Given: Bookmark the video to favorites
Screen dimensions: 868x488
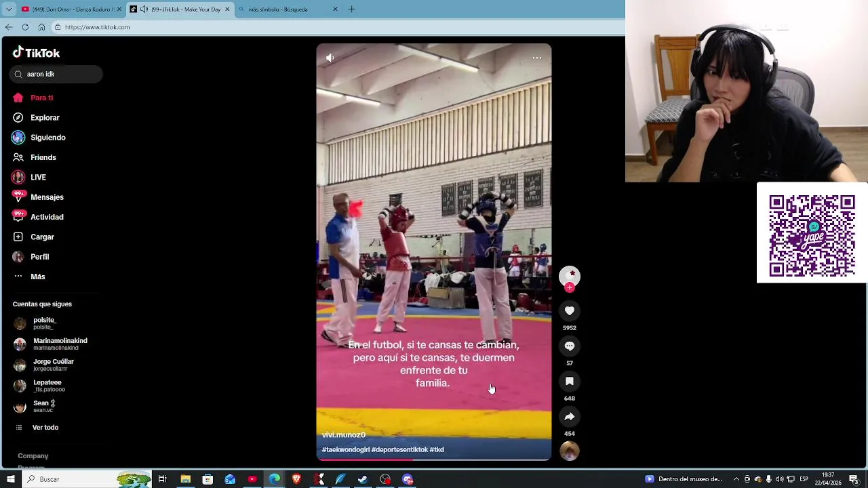Looking at the screenshot, I should coord(570,382).
